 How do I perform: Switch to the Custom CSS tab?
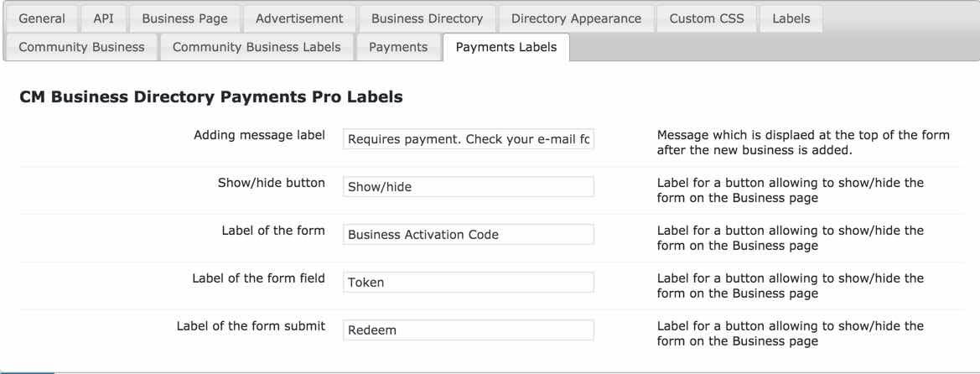click(x=706, y=18)
